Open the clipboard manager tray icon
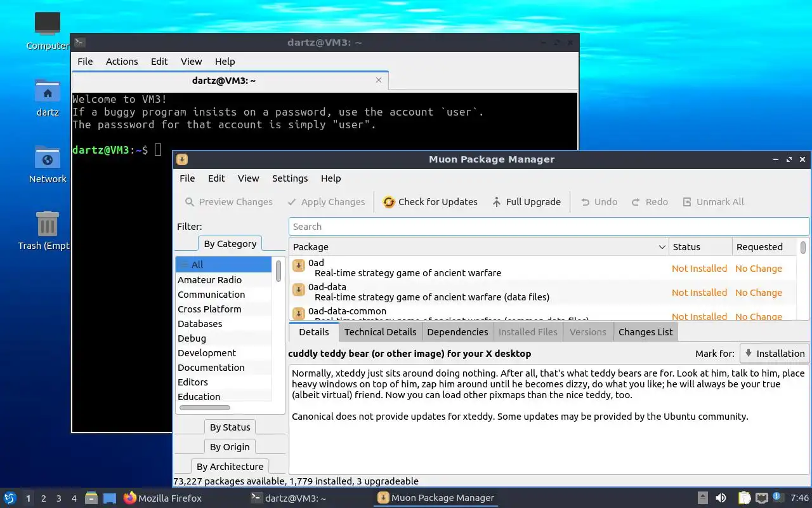 pos(744,498)
